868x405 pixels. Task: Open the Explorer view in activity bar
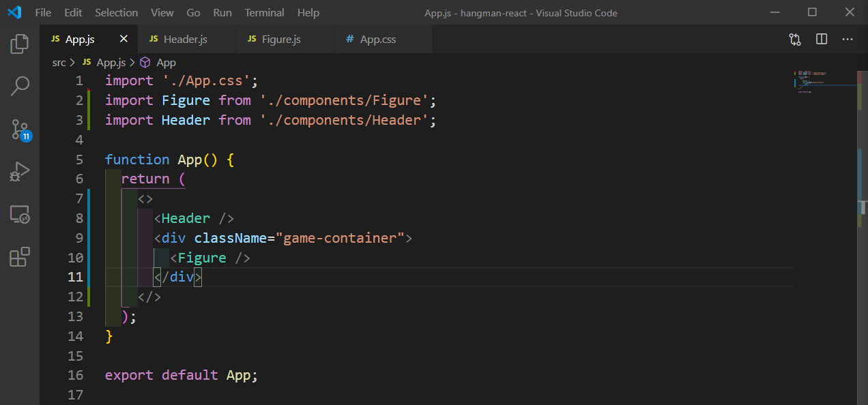point(20,44)
